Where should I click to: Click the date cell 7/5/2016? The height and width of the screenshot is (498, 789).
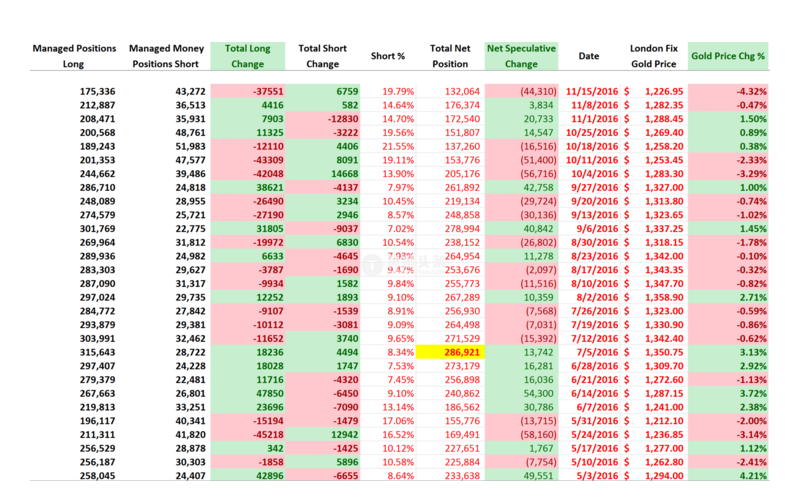[x=594, y=354]
